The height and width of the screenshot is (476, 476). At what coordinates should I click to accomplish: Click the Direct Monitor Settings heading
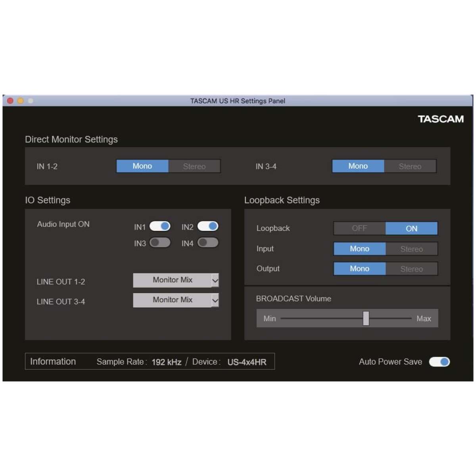71,140
